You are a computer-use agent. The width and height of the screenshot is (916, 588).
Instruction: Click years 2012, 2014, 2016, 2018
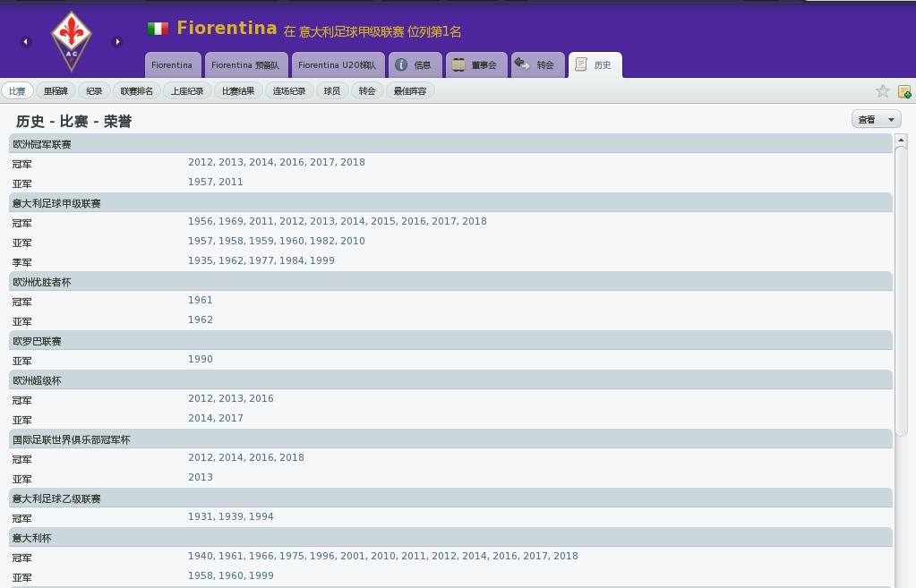(246, 458)
